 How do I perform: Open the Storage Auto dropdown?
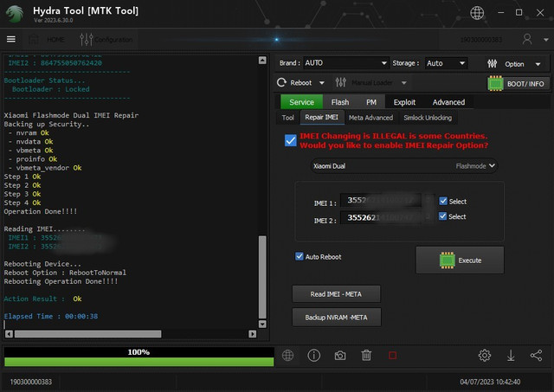coord(446,63)
